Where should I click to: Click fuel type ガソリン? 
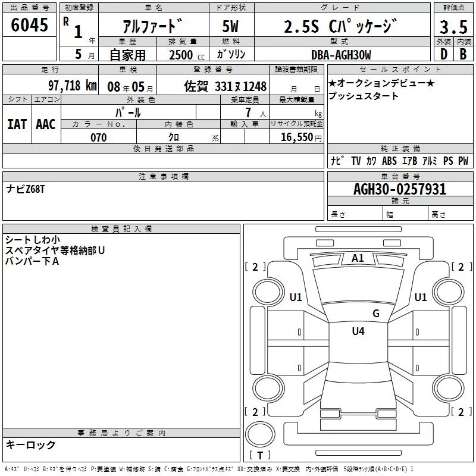click(231, 54)
